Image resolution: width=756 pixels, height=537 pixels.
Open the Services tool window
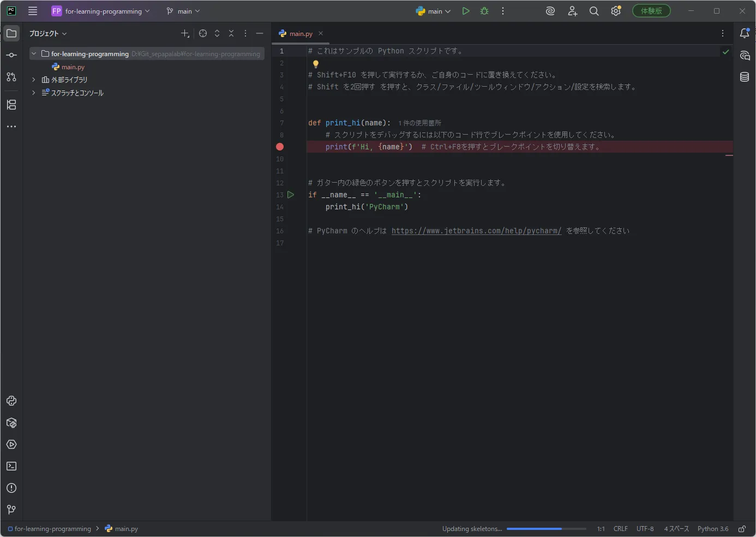click(11, 444)
